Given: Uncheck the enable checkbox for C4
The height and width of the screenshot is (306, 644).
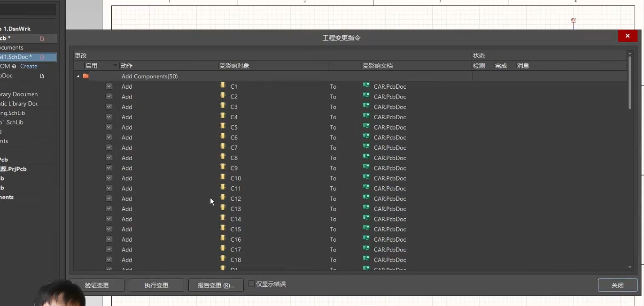Looking at the screenshot, I should 109,116.
